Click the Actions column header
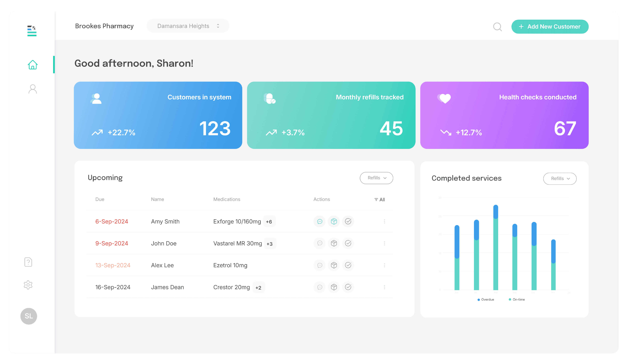 click(321, 199)
